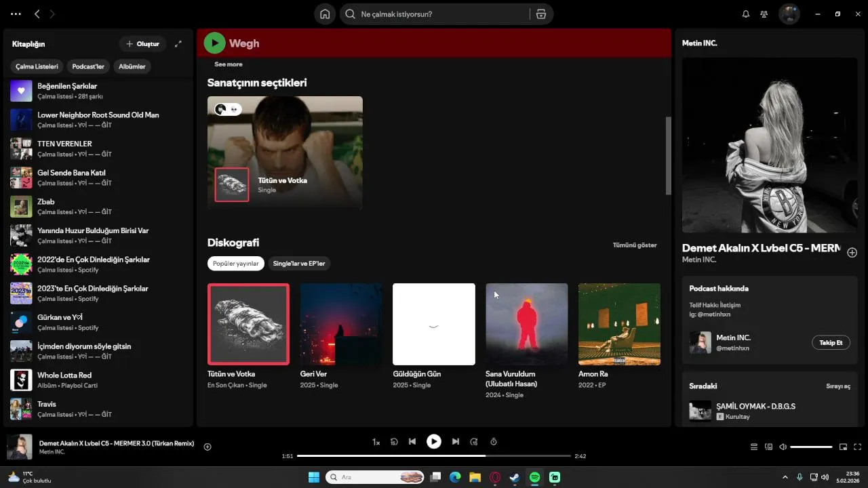Image resolution: width=868 pixels, height=488 pixels.
Task: Change playback speed 1x
Action: (x=376, y=442)
